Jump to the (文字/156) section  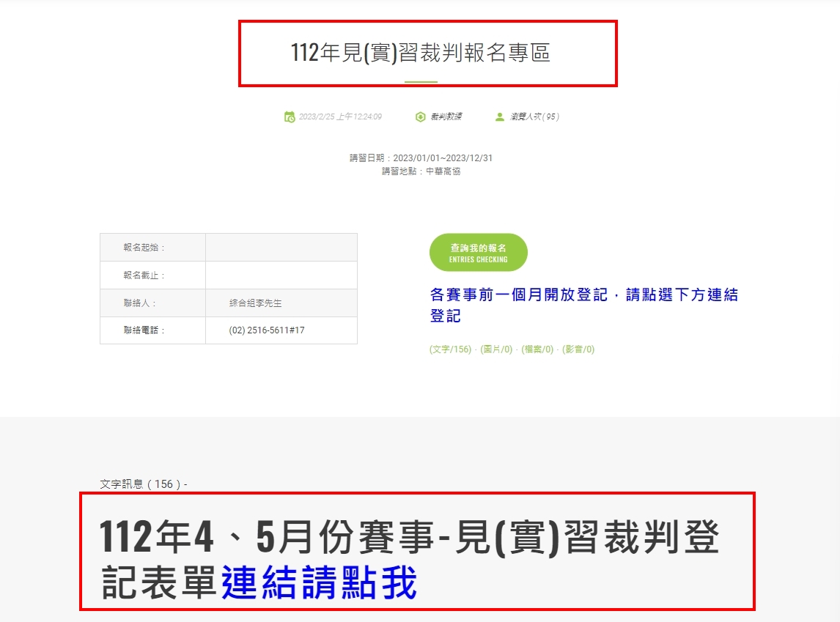click(x=450, y=349)
